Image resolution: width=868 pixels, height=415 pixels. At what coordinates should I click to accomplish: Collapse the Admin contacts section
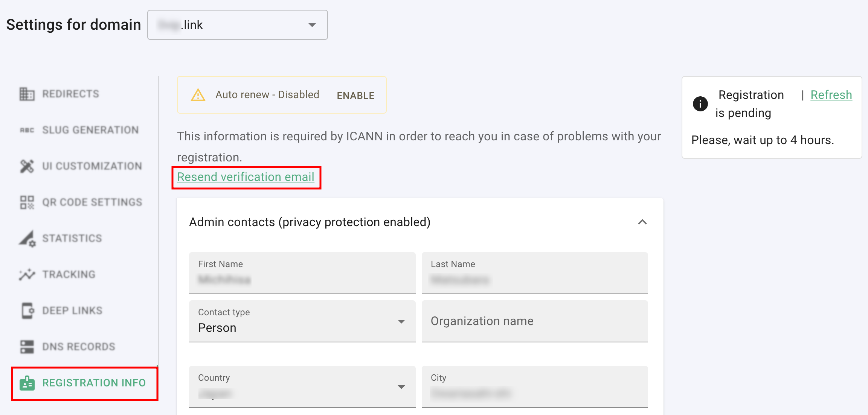point(642,222)
